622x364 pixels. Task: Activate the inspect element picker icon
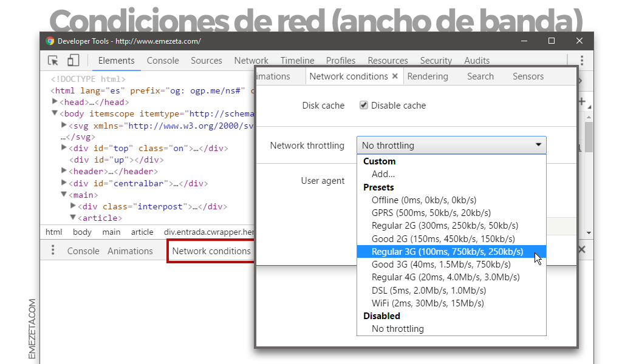(53, 61)
